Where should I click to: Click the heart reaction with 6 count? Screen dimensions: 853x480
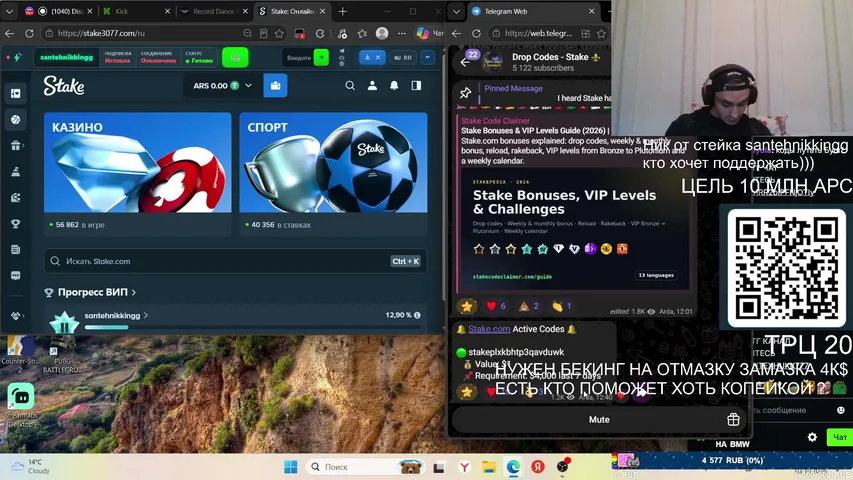point(496,306)
